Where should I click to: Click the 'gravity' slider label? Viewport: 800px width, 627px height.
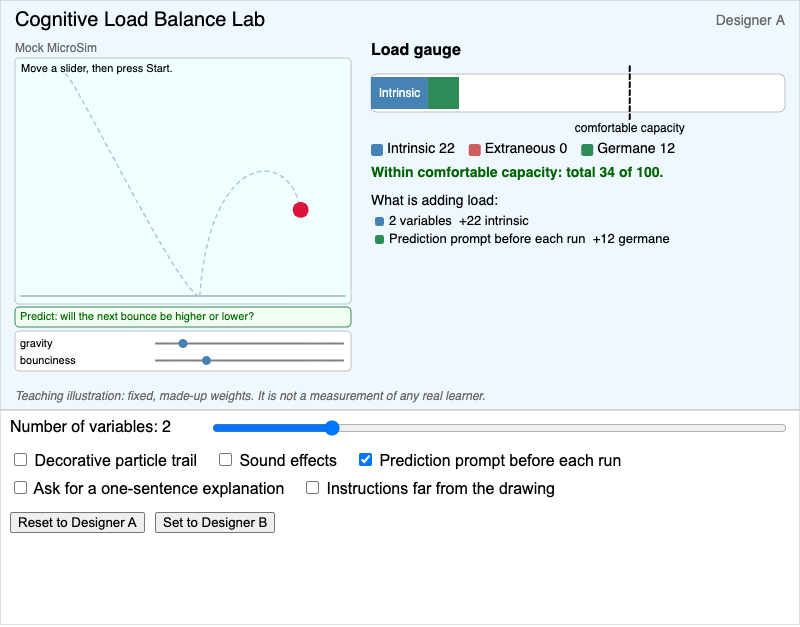coord(36,343)
